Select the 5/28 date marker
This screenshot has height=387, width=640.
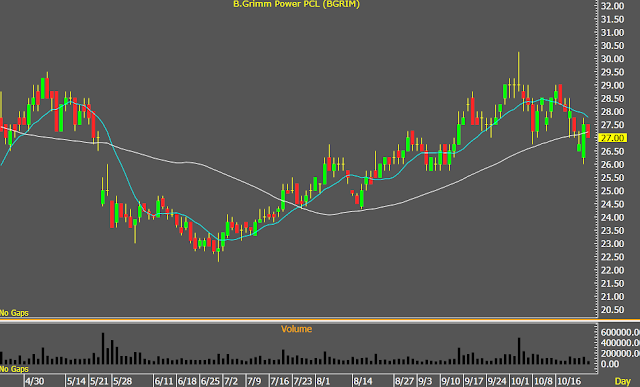[122, 381]
